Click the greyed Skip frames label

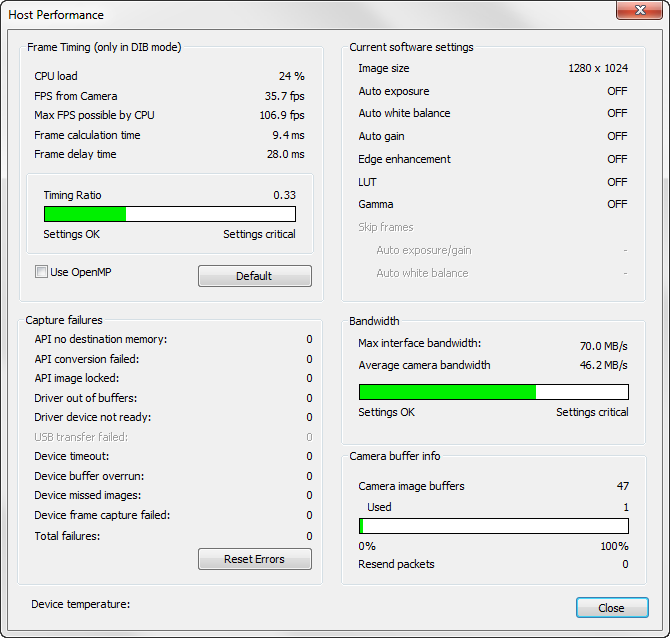pyautogui.click(x=386, y=227)
